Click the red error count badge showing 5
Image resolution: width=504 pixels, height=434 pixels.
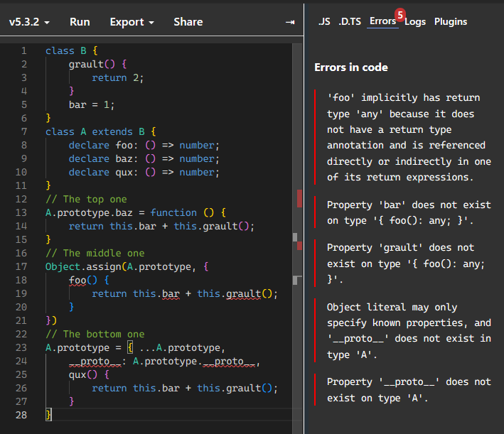pyautogui.click(x=400, y=15)
